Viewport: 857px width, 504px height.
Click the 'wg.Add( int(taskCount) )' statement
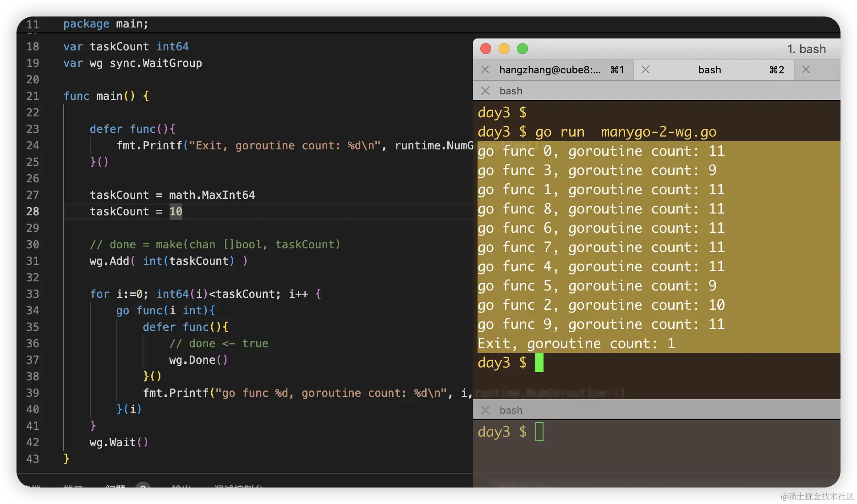(169, 261)
